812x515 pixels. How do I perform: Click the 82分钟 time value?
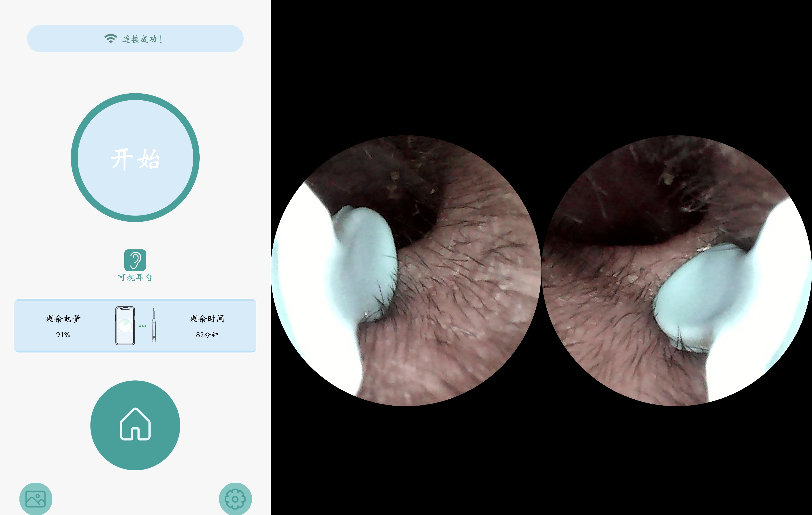click(x=207, y=334)
